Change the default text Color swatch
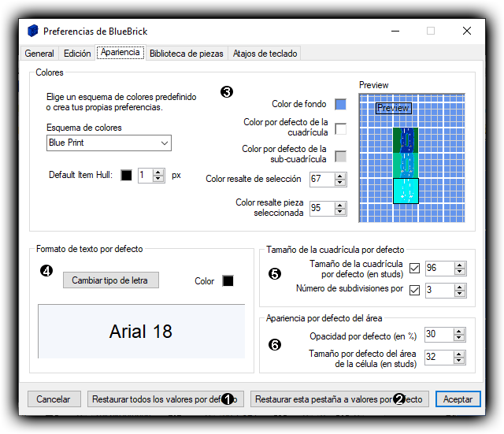Image resolution: width=504 pixels, height=434 pixels. point(228,280)
